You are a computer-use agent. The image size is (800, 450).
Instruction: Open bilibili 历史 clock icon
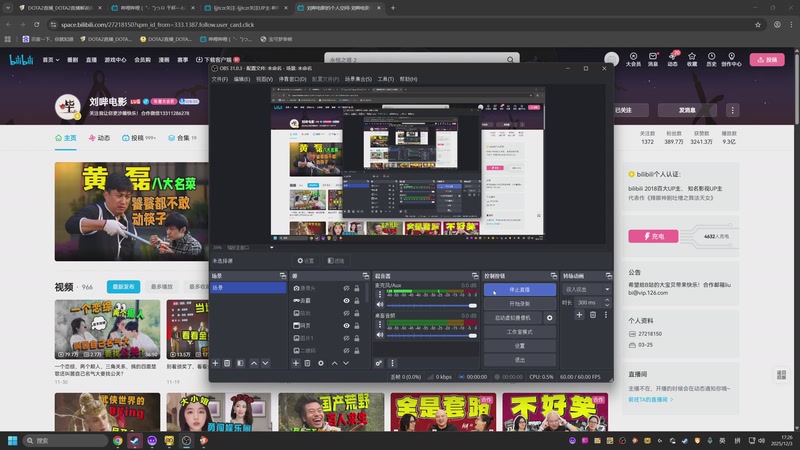click(x=711, y=59)
